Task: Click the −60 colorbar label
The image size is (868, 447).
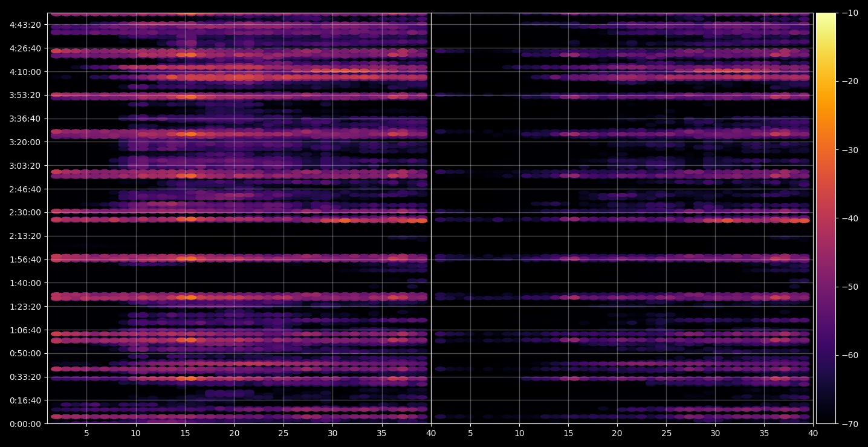Action: coord(849,355)
